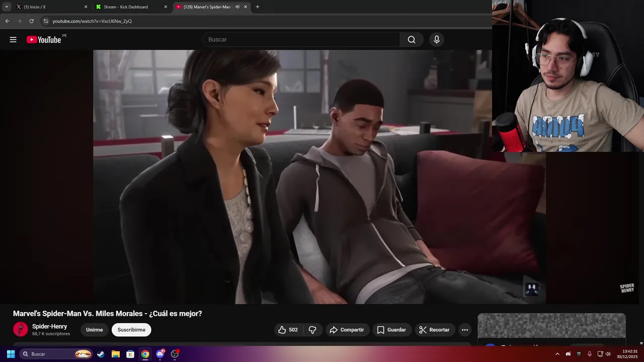Image resolution: width=644 pixels, height=362 pixels.
Task: Open Steam from the taskbar
Action: 101,354
